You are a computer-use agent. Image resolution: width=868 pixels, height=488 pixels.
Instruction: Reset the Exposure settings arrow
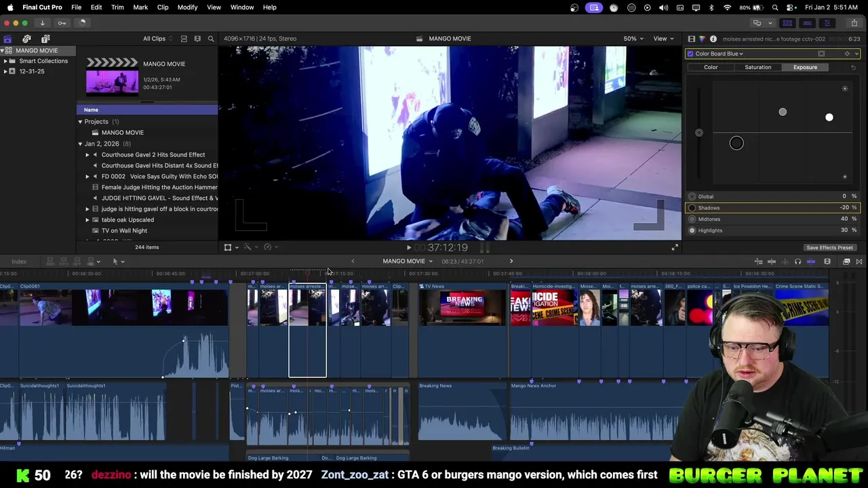tap(853, 67)
